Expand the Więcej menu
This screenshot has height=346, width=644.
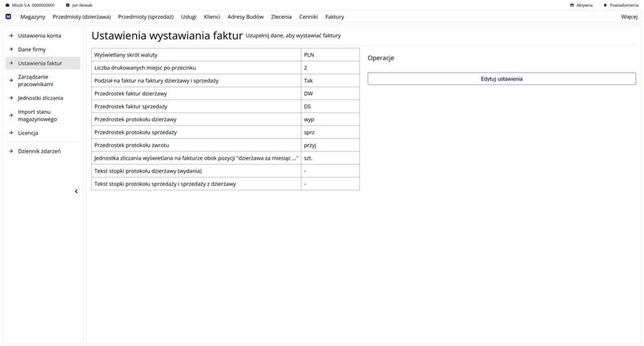click(x=629, y=17)
